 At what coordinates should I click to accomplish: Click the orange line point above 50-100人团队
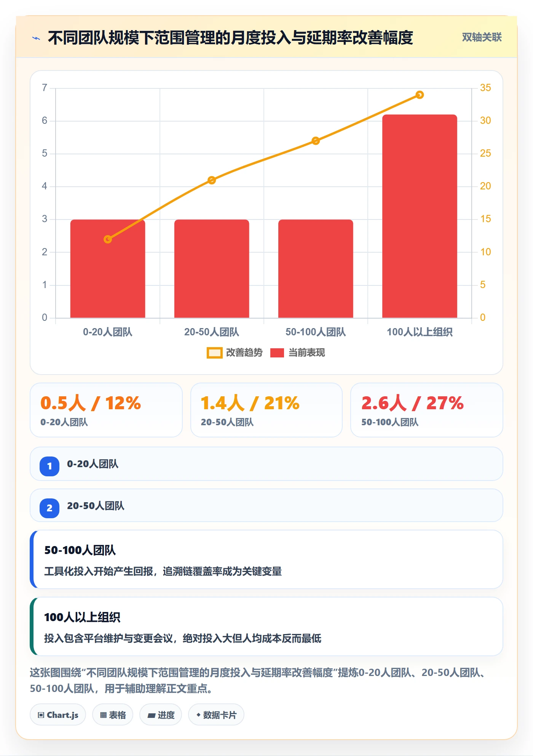coord(316,141)
